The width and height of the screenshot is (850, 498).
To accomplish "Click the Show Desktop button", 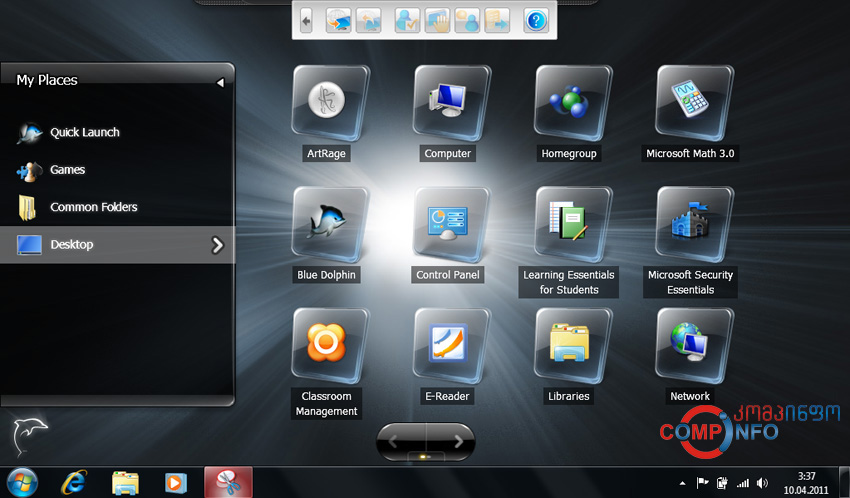I will pyautogui.click(x=845, y=482).
